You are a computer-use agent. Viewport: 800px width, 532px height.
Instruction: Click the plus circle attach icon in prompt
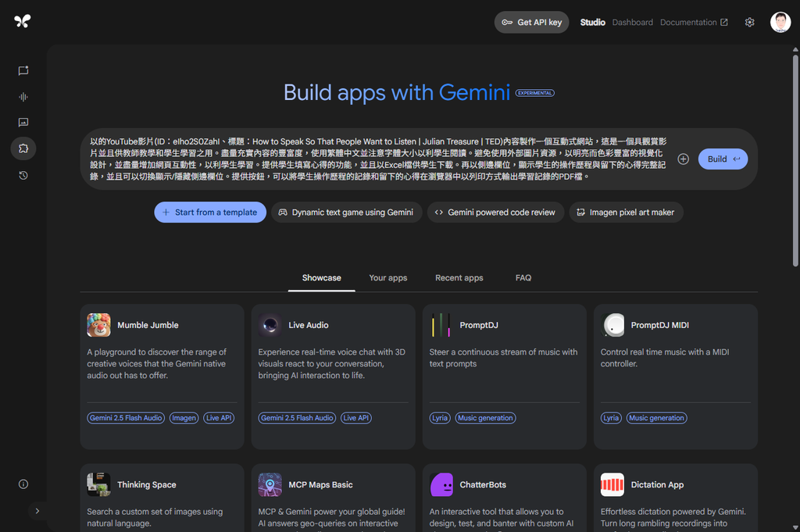[x=683, y=159]
